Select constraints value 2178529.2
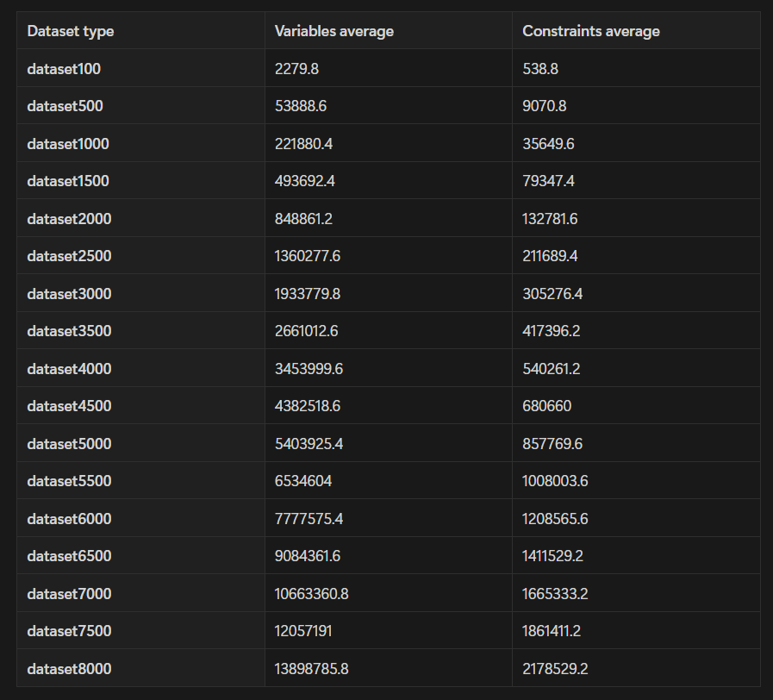This screenshot has width=773, height=700. coord(555,668)
